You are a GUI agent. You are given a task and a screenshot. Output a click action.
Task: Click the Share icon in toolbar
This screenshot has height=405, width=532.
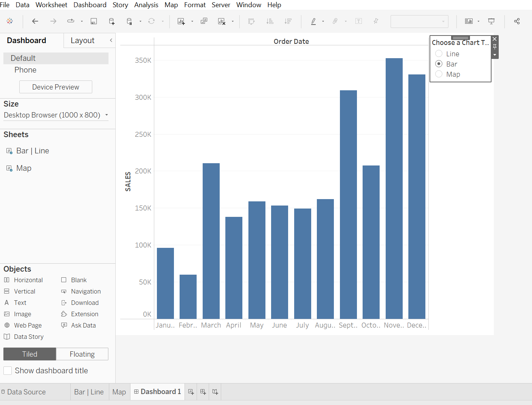coord(516,21)
